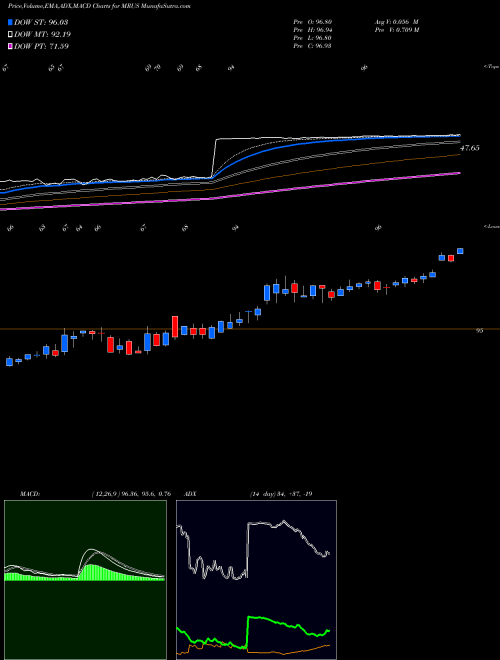Screen dimensions: 500x660
Task: Click the 95 price level label
Action: [x=479, y=331]
